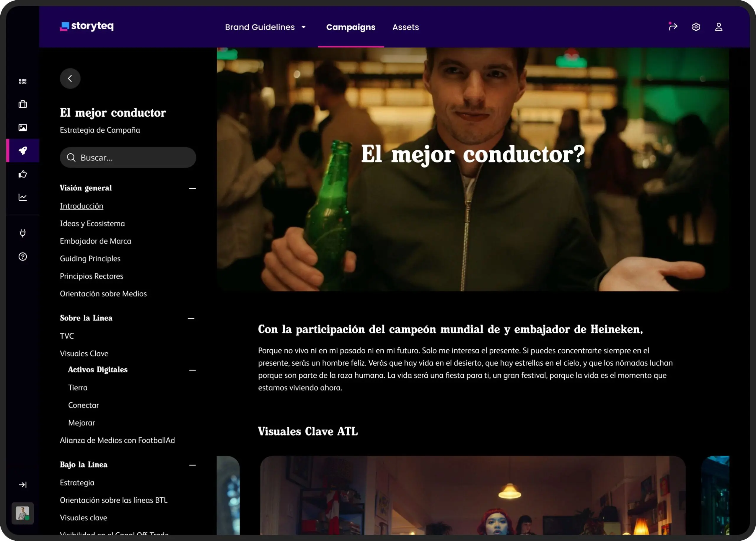Click the Visión general section heading
Viewport: 756px width, 541px height.
pos(86,188)
